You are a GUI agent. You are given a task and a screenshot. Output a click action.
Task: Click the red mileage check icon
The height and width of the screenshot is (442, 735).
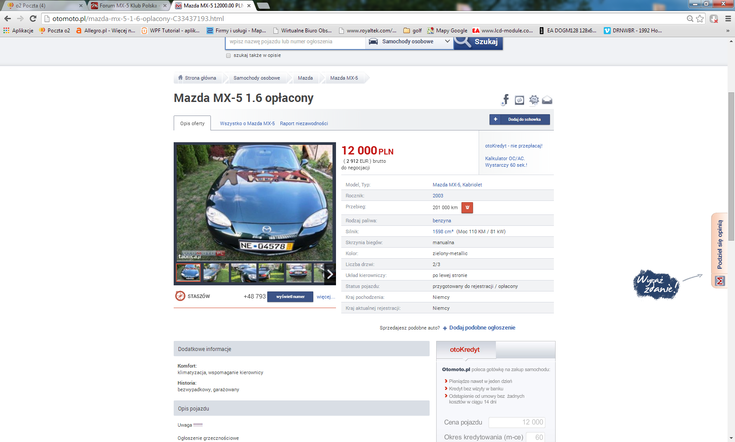coord(467,208)
